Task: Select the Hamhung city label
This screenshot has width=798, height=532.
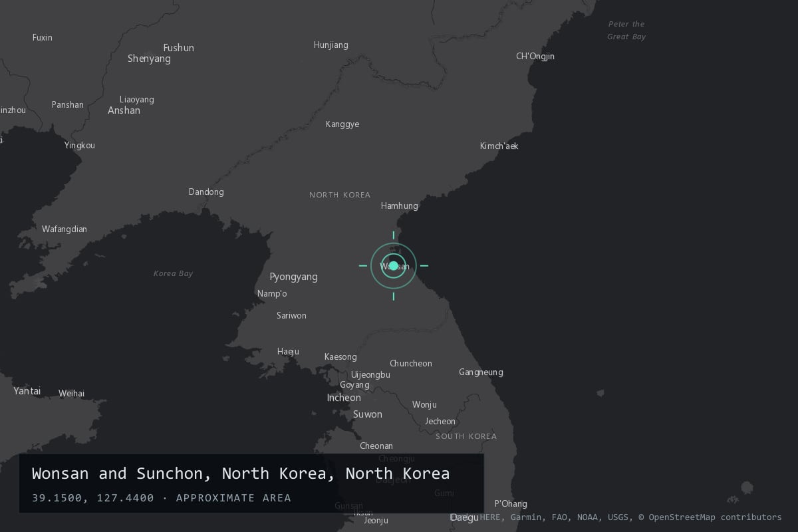Action: pyautogui.click(x=400, y=206)
